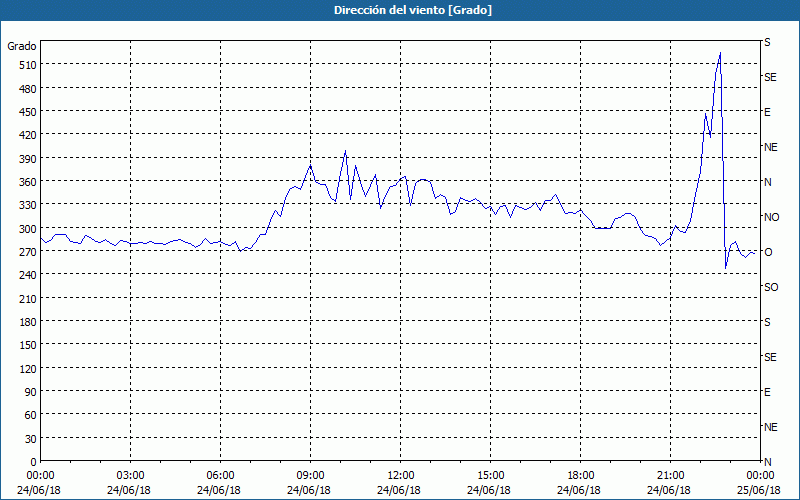
Task: Click the "E" compass label beside the 90 gridline
Action: pos(767,392)
